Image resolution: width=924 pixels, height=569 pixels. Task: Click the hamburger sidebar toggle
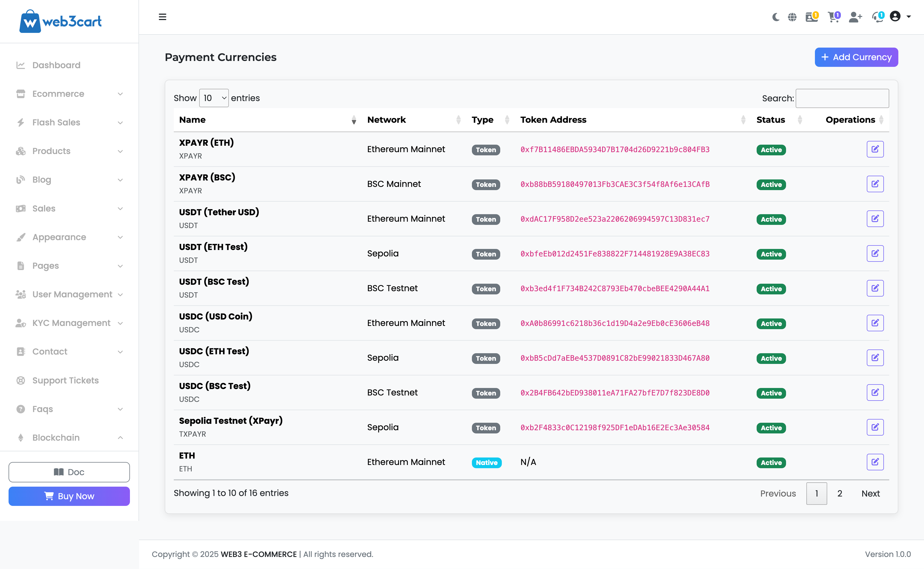coord(162,17)
